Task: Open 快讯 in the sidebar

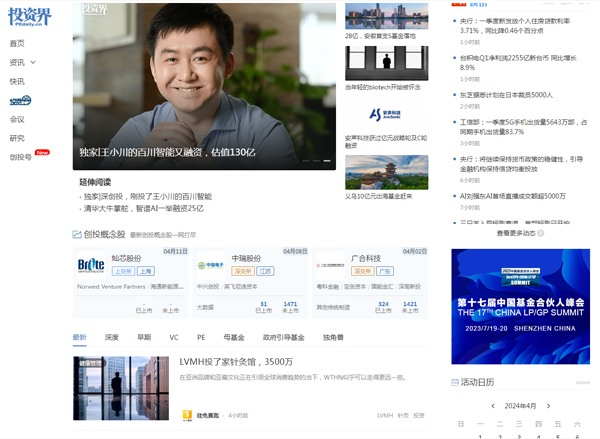Action: tap(17, 81)
